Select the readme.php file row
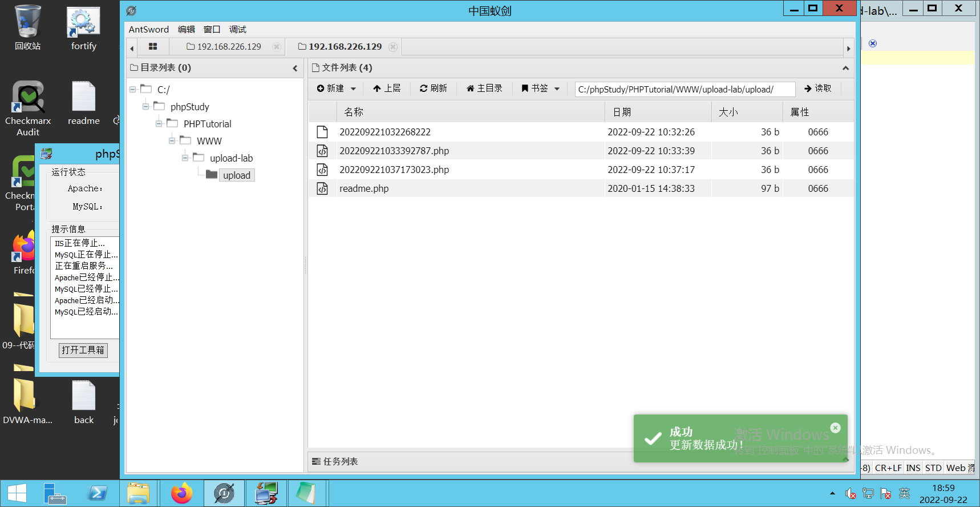This screenshot has width=980, height=507. click(x=364, y=188)
